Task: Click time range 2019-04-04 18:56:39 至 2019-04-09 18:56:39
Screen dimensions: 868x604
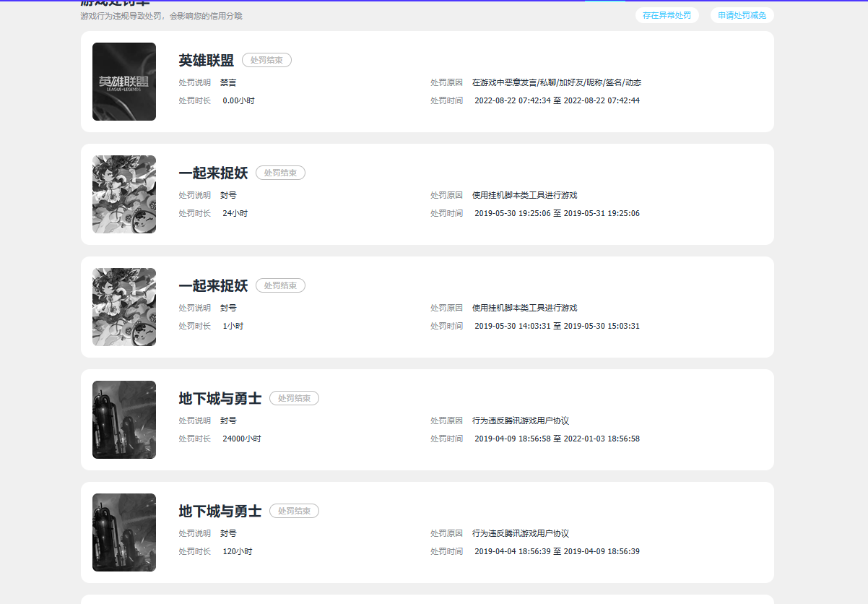Action: tap(557, 551)
